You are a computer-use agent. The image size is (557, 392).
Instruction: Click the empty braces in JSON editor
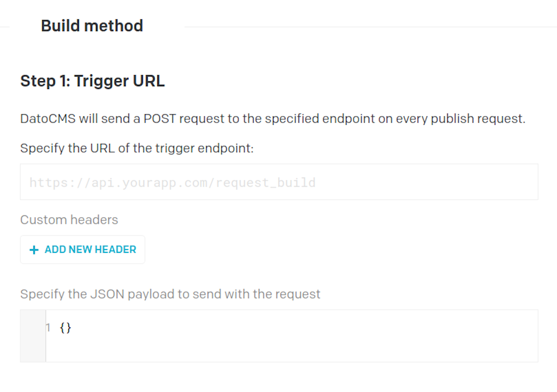tap(66, 328)
